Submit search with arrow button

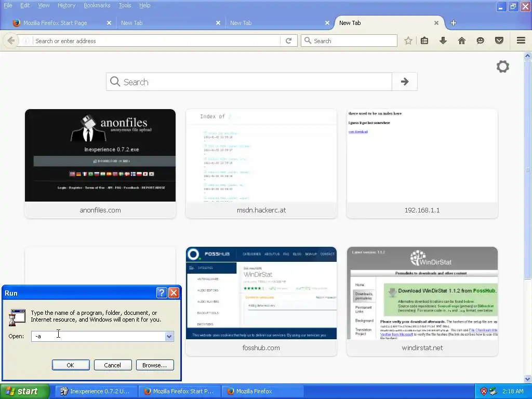pyautogui.click(x=404, y=82)
